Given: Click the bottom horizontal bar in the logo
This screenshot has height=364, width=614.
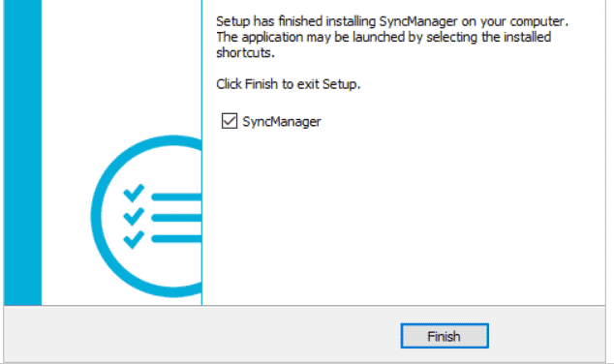Looking at the screenshot, I should (176, 239).
